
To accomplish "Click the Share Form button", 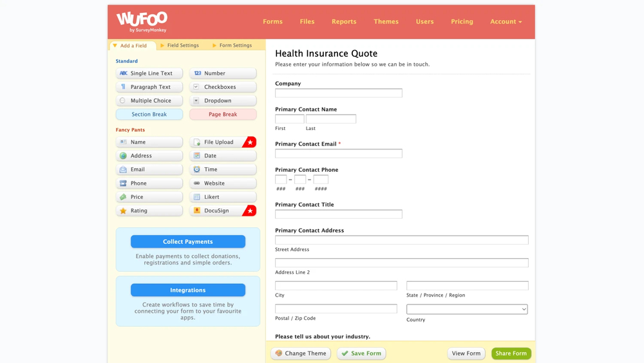I will tap(511, 353).
